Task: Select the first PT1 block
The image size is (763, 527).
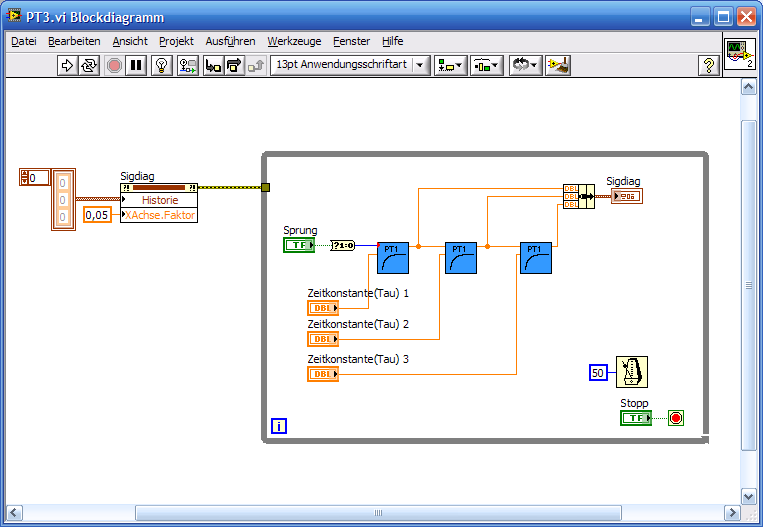Action: [393, 258]
